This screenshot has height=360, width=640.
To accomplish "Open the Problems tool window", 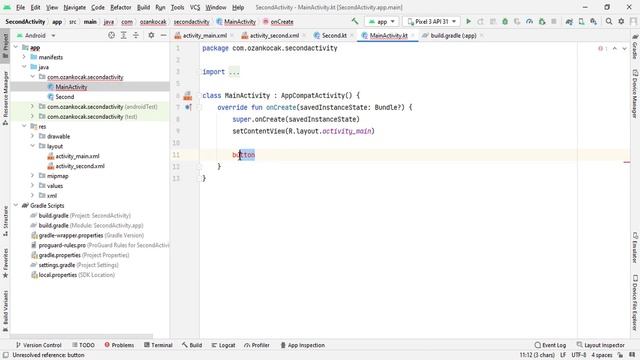I will click(x=119, y=345).
